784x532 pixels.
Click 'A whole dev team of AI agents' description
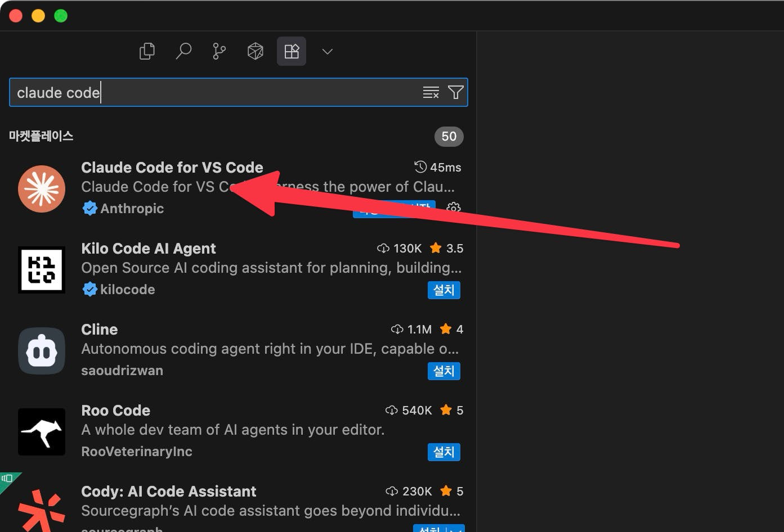pos(233,430)
